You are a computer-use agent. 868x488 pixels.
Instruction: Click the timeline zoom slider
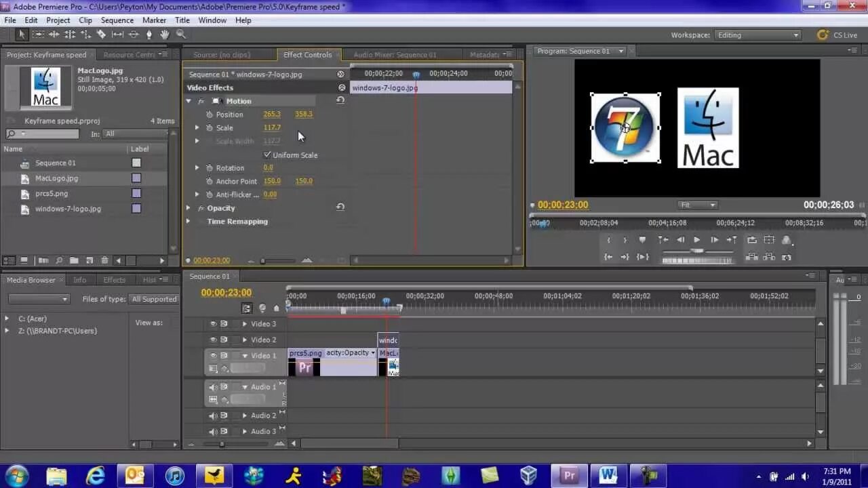click(222, 444)
